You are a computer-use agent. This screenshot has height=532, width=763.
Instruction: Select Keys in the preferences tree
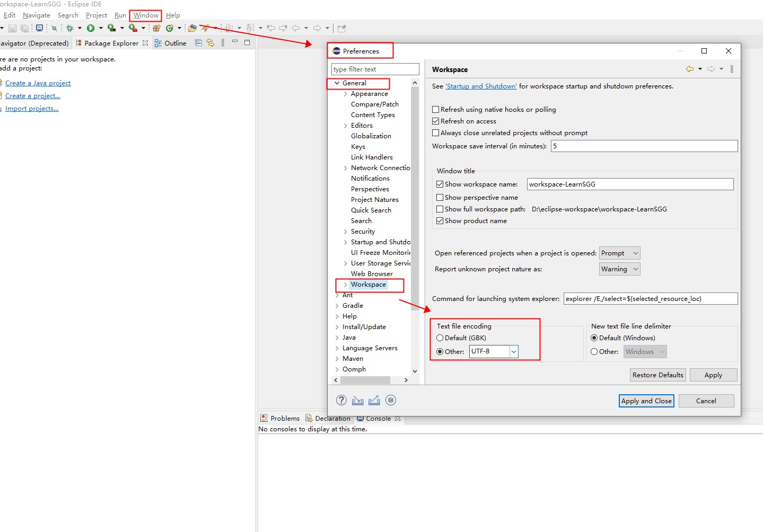point(358,147)
